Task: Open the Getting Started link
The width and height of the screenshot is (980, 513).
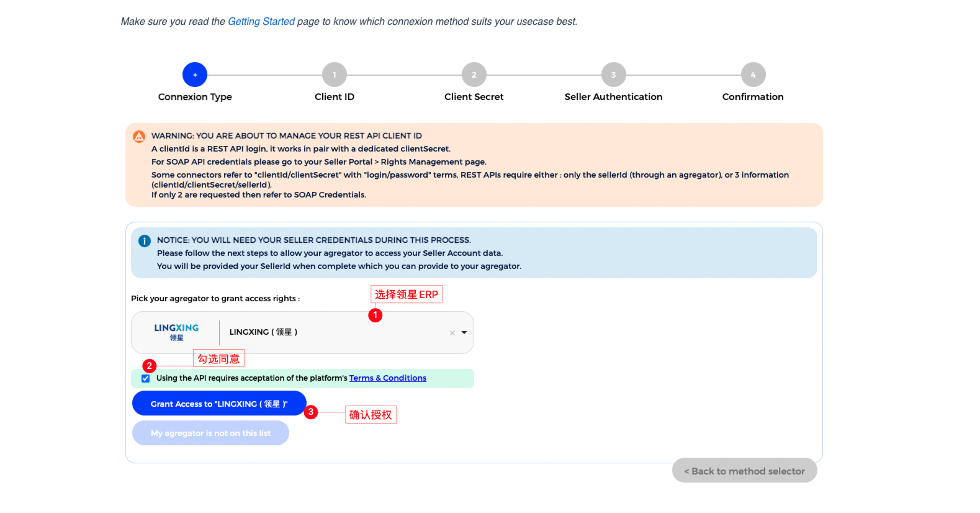Action: pos(261,22)
